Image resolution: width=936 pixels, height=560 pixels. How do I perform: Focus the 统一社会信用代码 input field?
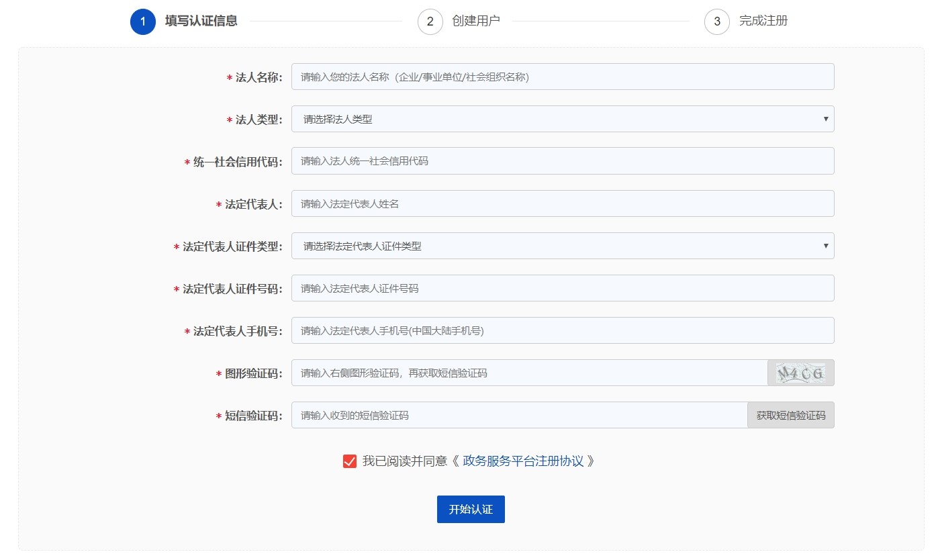[563, 160]
